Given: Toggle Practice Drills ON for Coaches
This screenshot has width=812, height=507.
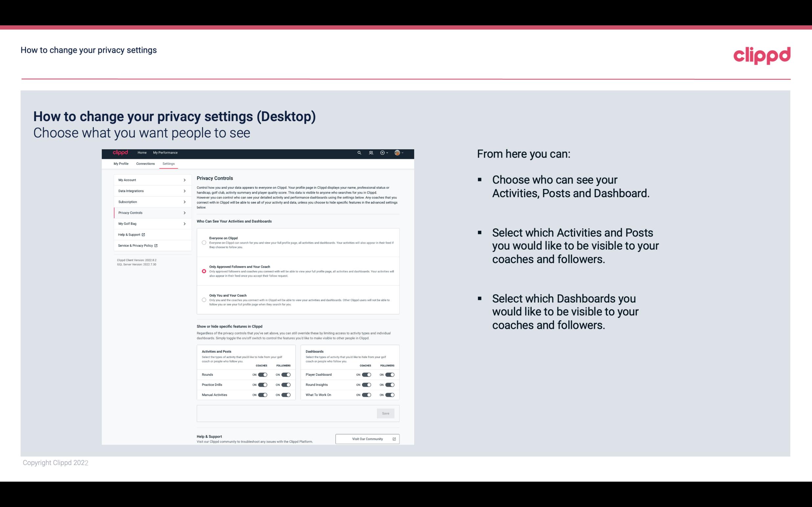Looking at the screenshot, I should (x=262, y=385).
